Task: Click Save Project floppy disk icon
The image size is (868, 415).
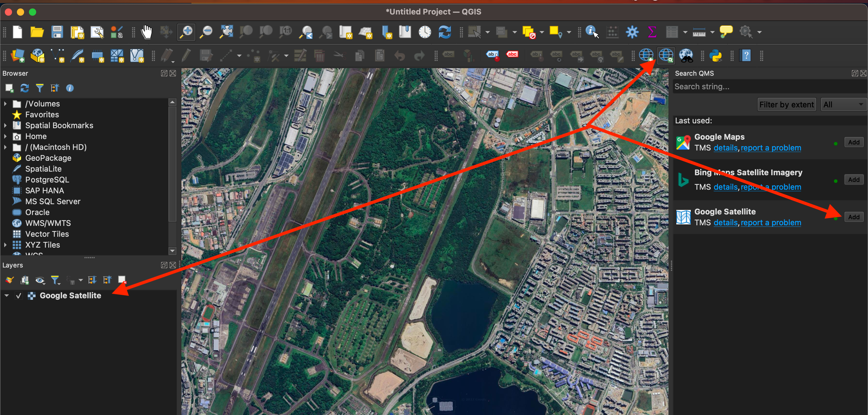Action: click(x=57, y=32)
